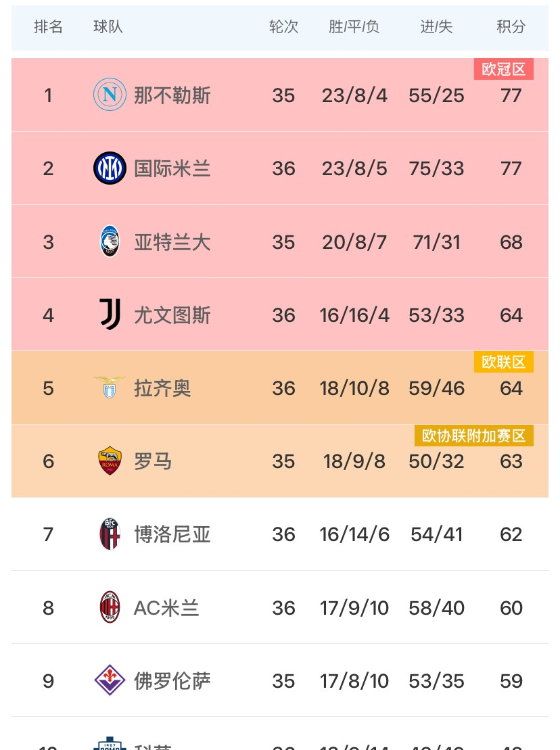Click the 轮次 rounds column header
The width and height of the screenshot is (560, 750).
(283, 27)
